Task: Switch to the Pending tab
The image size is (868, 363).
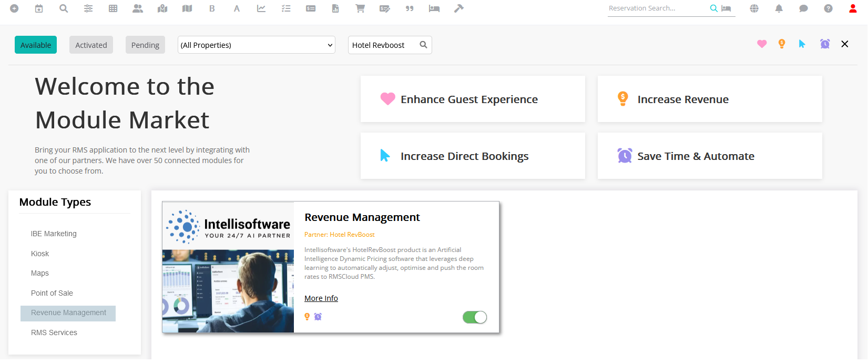Action: pos(145,45)
